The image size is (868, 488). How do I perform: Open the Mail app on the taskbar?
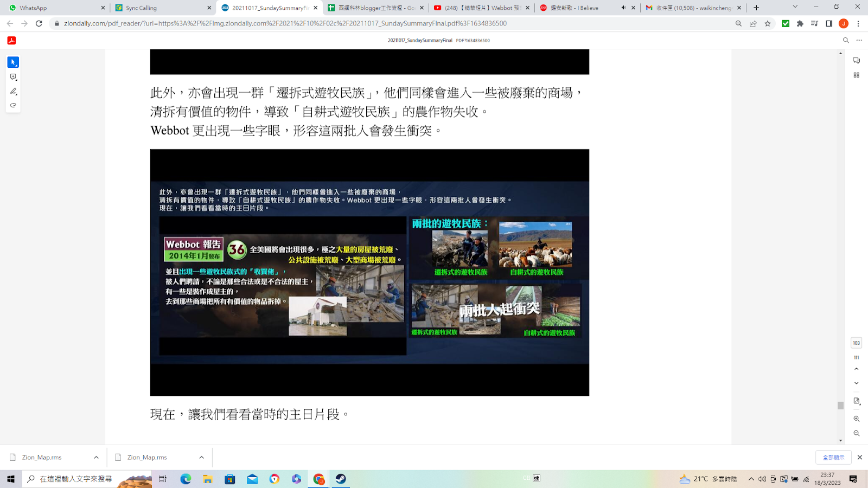tap(252, 479)
